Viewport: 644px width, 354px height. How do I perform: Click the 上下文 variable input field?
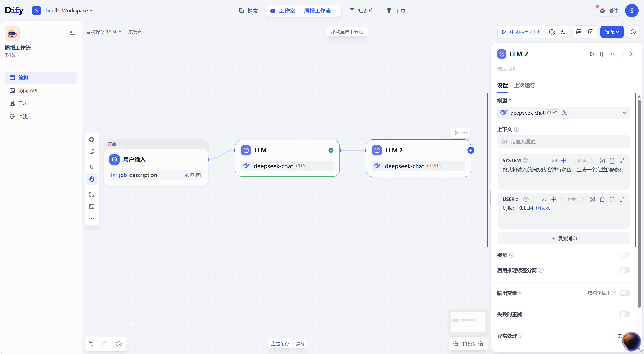(x=563, y=142)
